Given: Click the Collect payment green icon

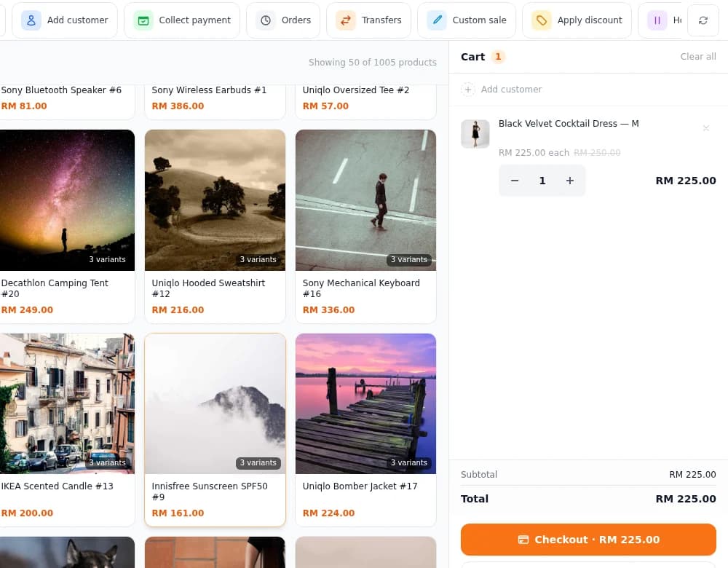Looking at the screenshot, I should 143,20.
